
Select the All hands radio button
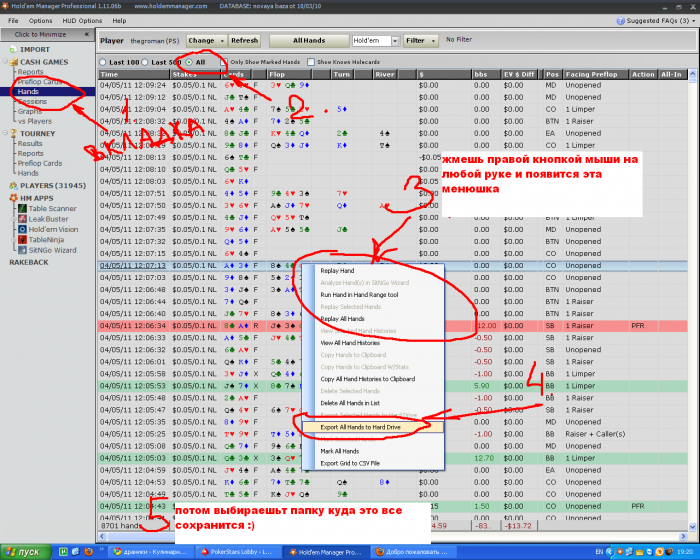tap(189, 62)
